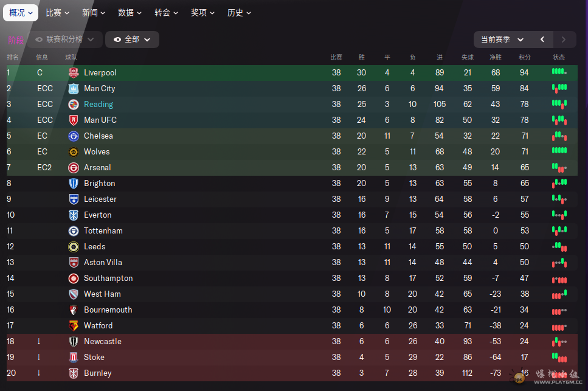Expand the 当前赛季 season dropdown
Image resolution: width=588 pixels, height=391 pixels.
[502, 40]
